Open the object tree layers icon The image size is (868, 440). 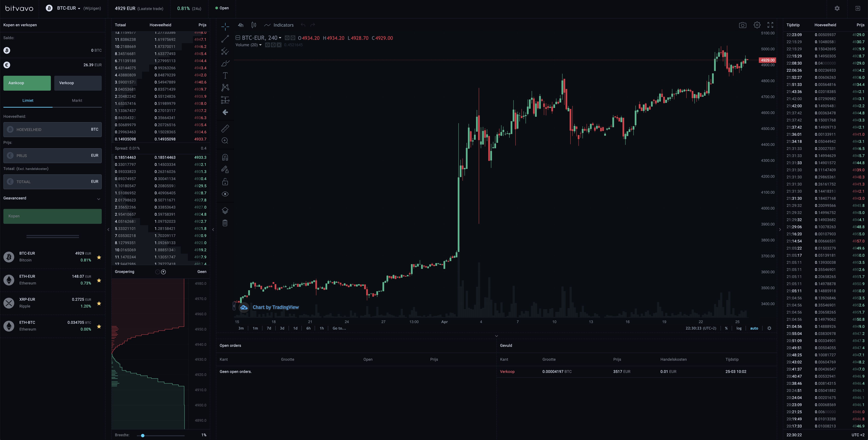(225, 210)
